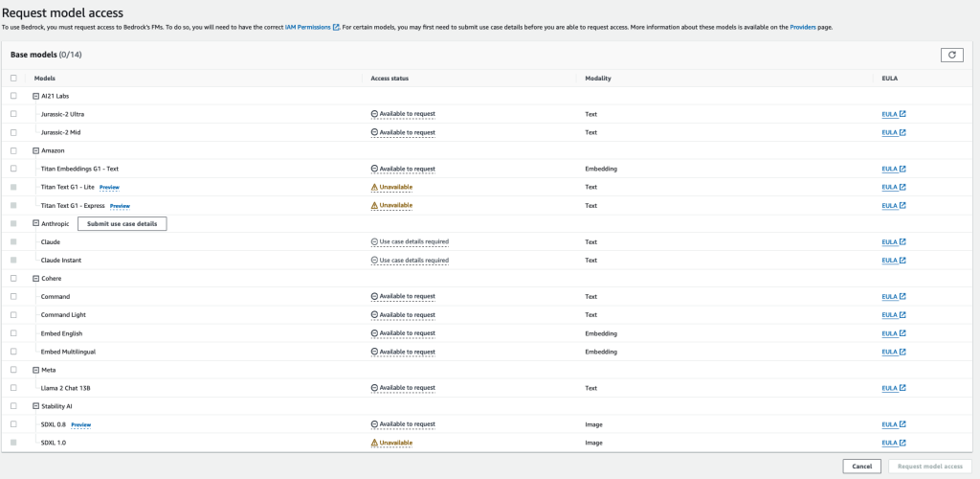980x479 pixels.
Task: Open EULA for Jurassic-2 Ultra
Action: (894, 114)
